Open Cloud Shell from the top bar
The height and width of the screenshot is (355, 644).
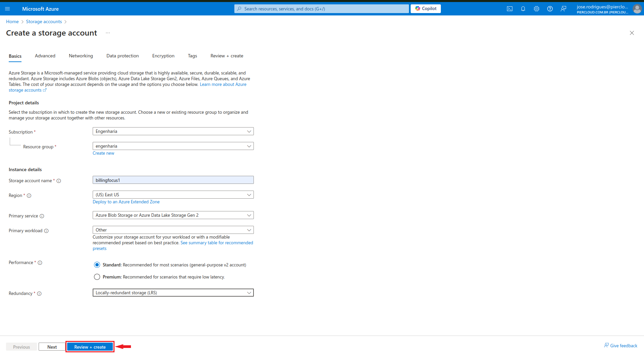(x=509, y=9)
